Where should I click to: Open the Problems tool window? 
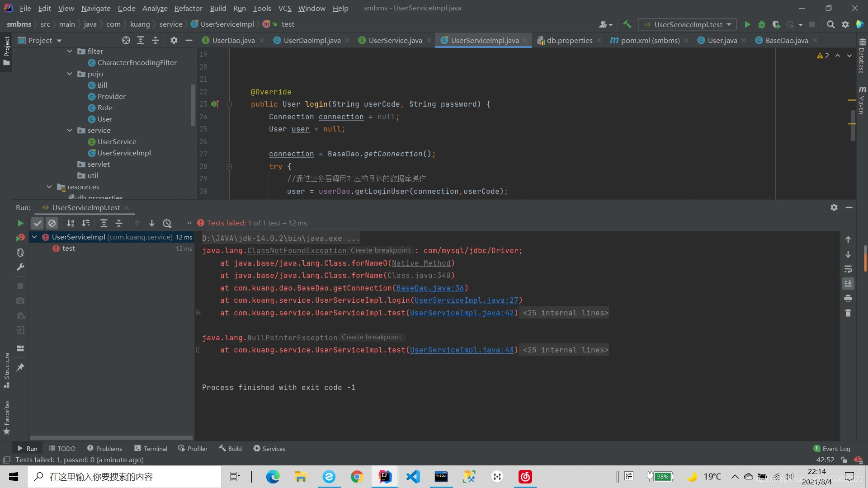[104, 449]
